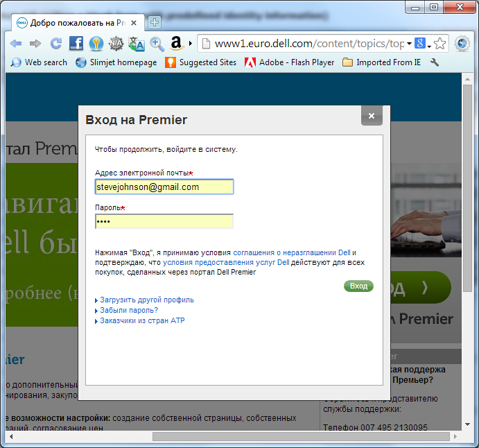
Task: Minimize the browser window
Action: 415,8
